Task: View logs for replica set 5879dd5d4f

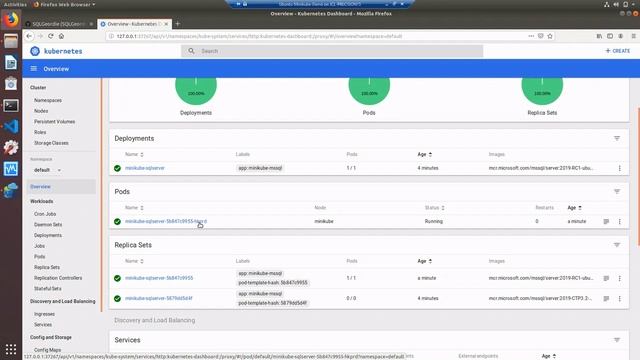Action: pyautogui.click(x=606, y=298)
